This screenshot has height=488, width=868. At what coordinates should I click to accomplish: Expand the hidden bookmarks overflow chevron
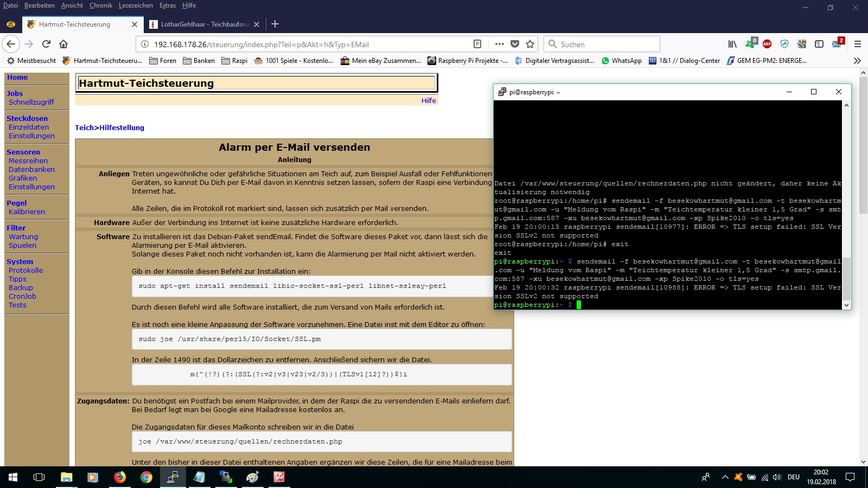point(857,61)
